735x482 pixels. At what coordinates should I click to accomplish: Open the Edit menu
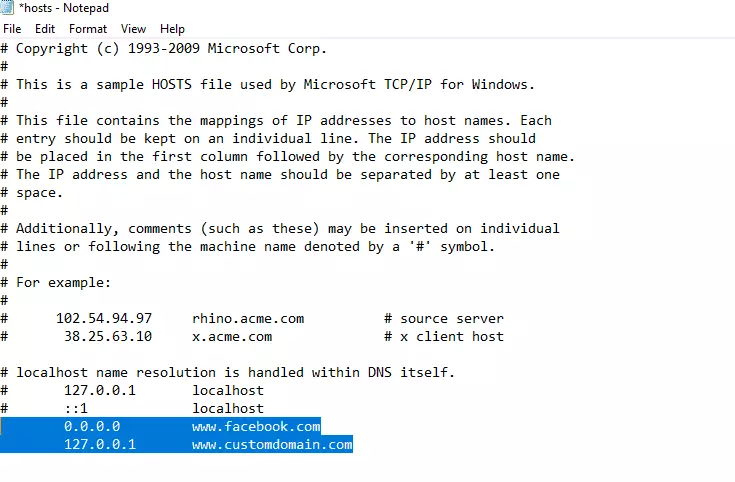(x=45, y=29)
